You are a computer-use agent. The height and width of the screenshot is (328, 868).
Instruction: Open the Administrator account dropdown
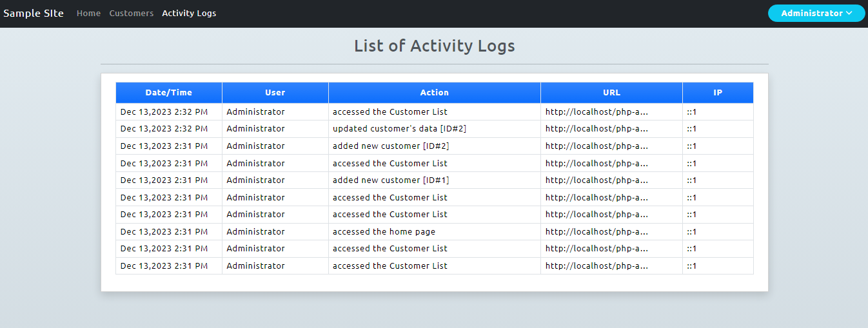[816, 14]
